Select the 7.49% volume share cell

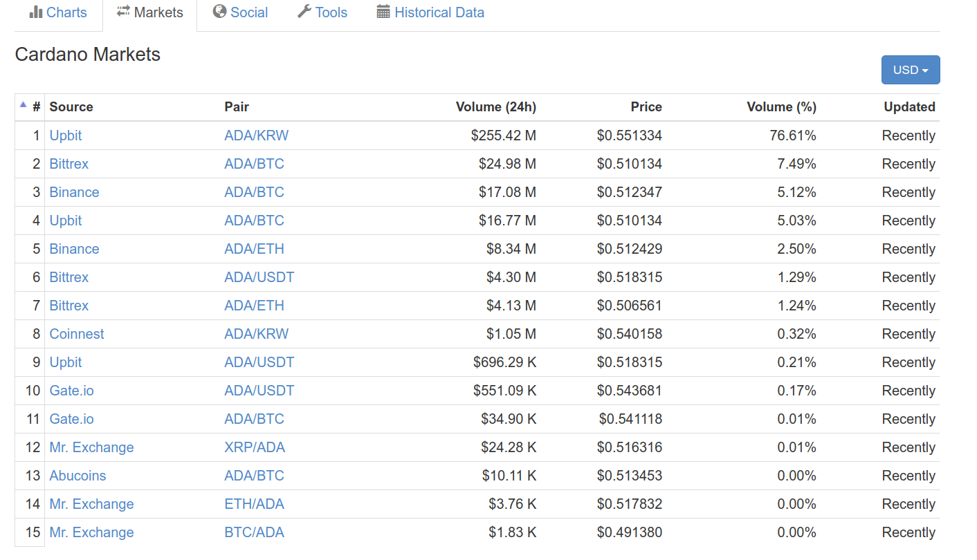(796, 164)
